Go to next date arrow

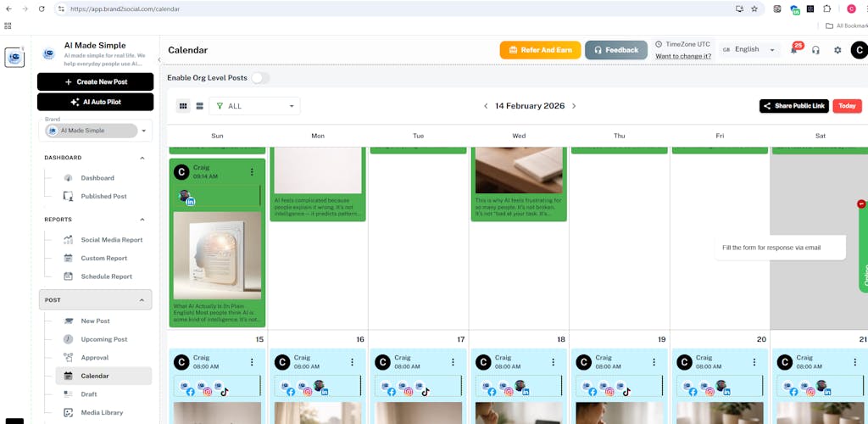574,106
